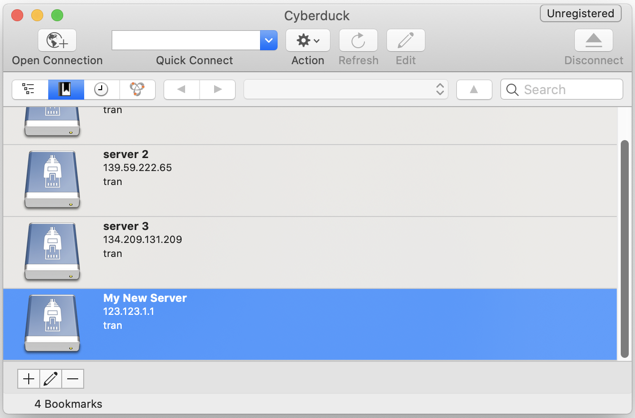The height and width of the screenshot is (418, 635).
Task: Open the Action gear menu
Action: [x=308, y=40]
